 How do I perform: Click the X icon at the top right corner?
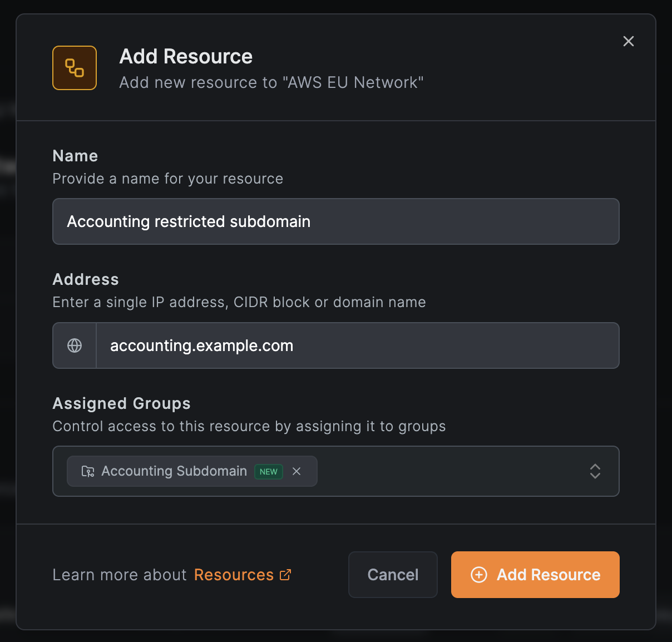click(x=628, y=41)
